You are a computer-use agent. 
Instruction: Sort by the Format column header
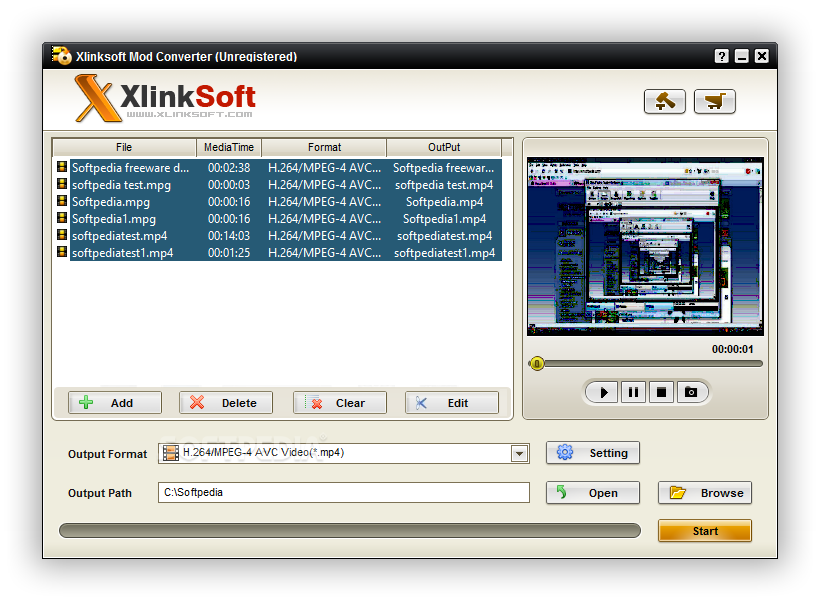(x=324, y=148)
